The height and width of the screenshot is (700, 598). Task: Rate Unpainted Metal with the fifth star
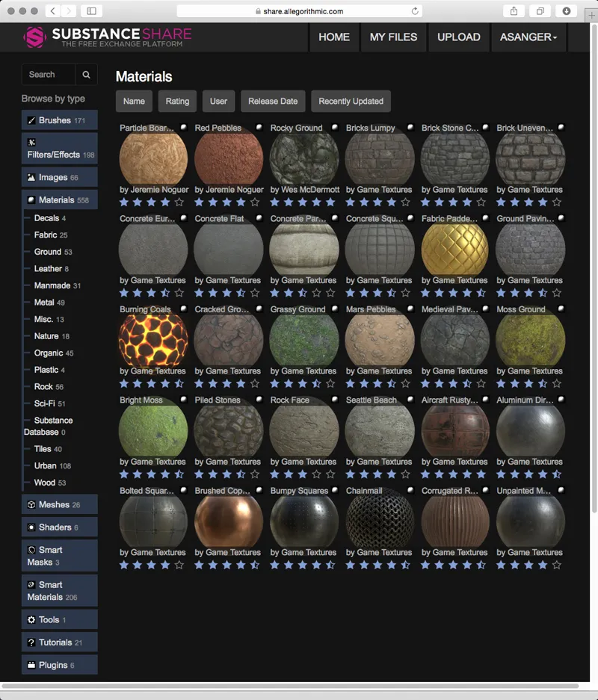[556, 566]
